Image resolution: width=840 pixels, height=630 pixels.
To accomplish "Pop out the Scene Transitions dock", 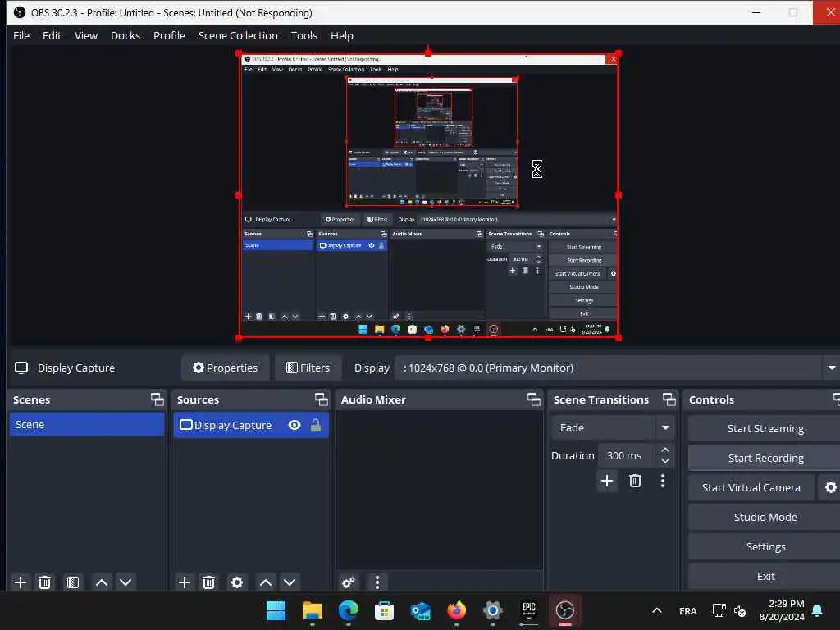I will tap(669, 399).
